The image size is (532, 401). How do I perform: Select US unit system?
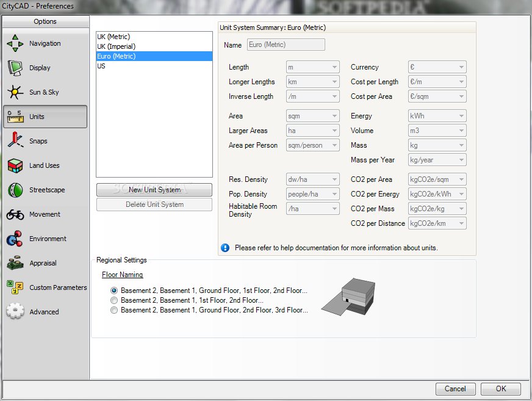[154, 66]
